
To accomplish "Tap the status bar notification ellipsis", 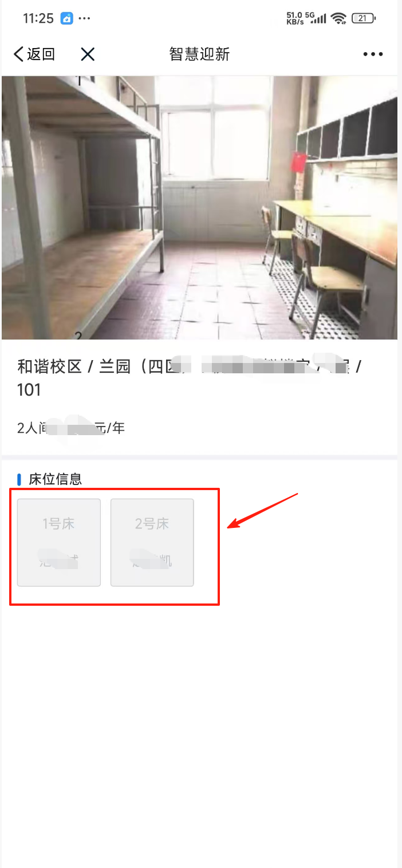I will (x=84, y=18).
